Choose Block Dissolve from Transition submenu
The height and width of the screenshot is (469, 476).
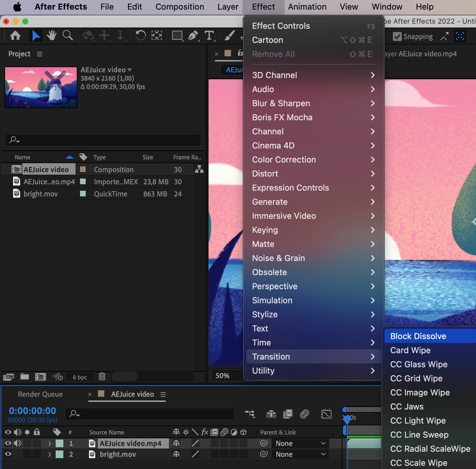[418, 336]
